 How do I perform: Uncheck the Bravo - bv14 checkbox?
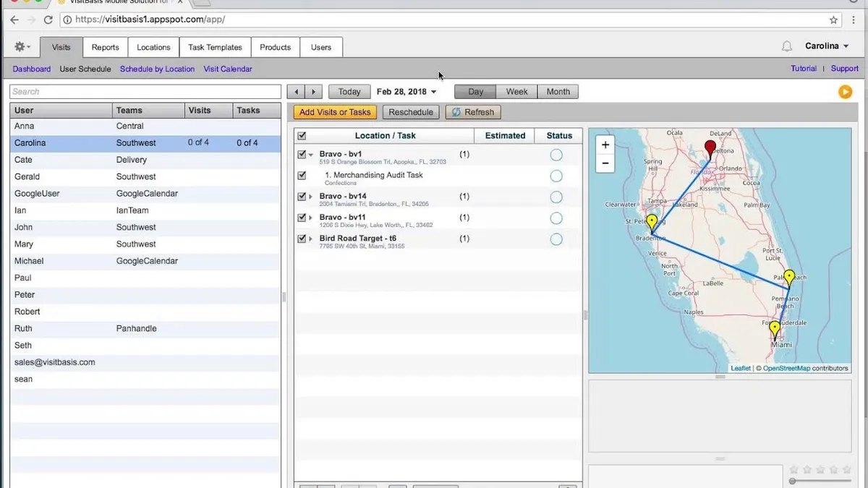pyautogui.click(x=302, y=196)
